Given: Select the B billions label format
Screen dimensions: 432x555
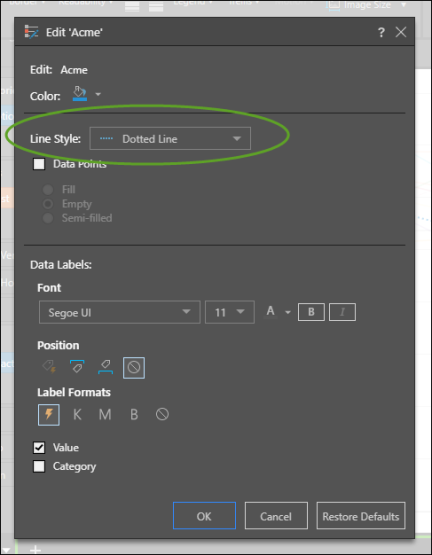Looking at the screenshot, I should (134, 414).
